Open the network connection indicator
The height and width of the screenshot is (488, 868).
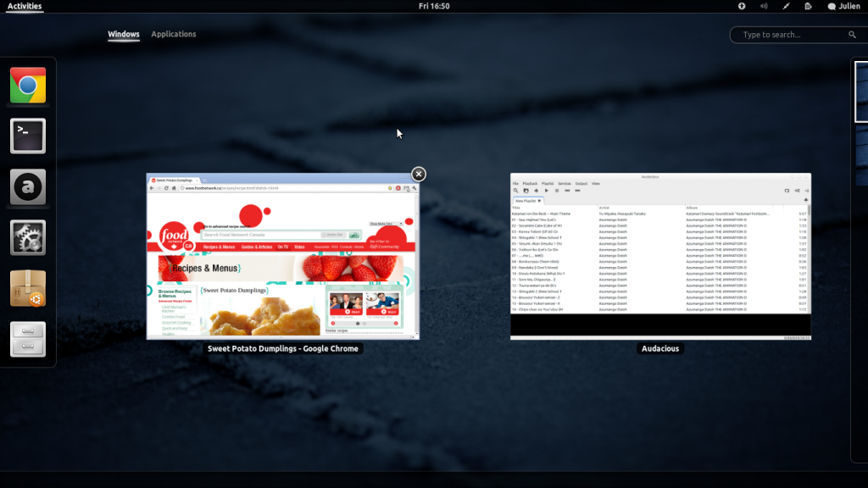click(787, 6)
